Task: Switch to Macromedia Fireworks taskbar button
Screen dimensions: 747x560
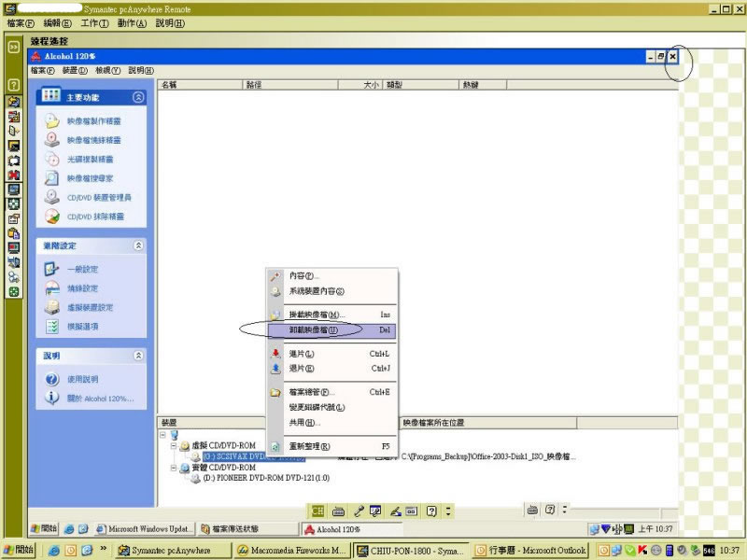Action: (292, 551)
